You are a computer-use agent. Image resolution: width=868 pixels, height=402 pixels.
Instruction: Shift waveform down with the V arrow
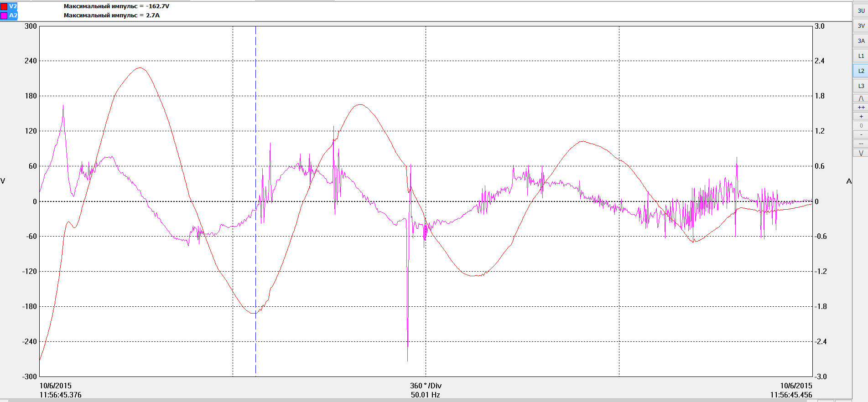point(861,153)
